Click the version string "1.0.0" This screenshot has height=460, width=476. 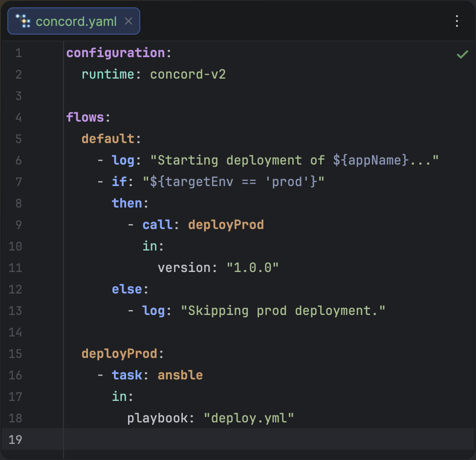click(252, 268)
